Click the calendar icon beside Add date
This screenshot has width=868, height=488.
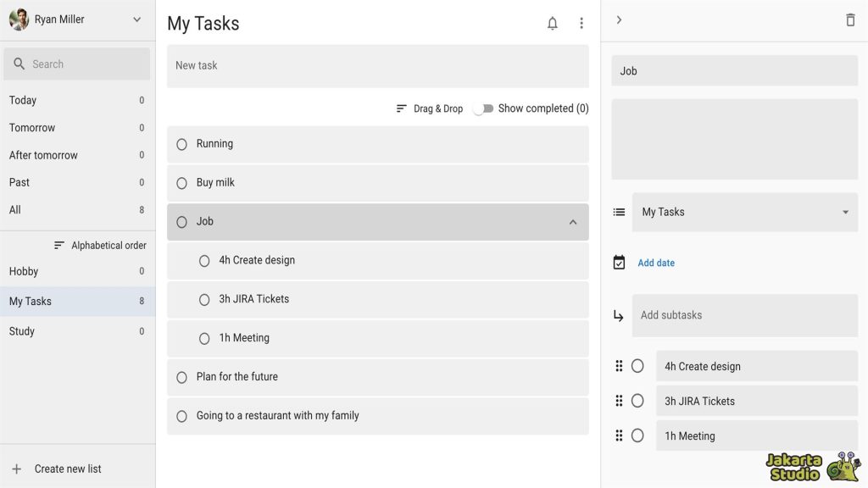point(618,263)
